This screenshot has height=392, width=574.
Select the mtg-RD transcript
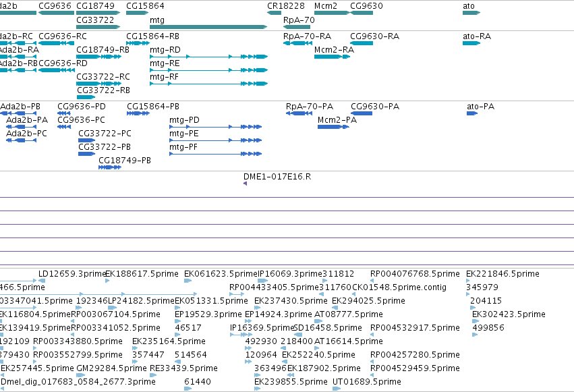[x=208, y=57]
